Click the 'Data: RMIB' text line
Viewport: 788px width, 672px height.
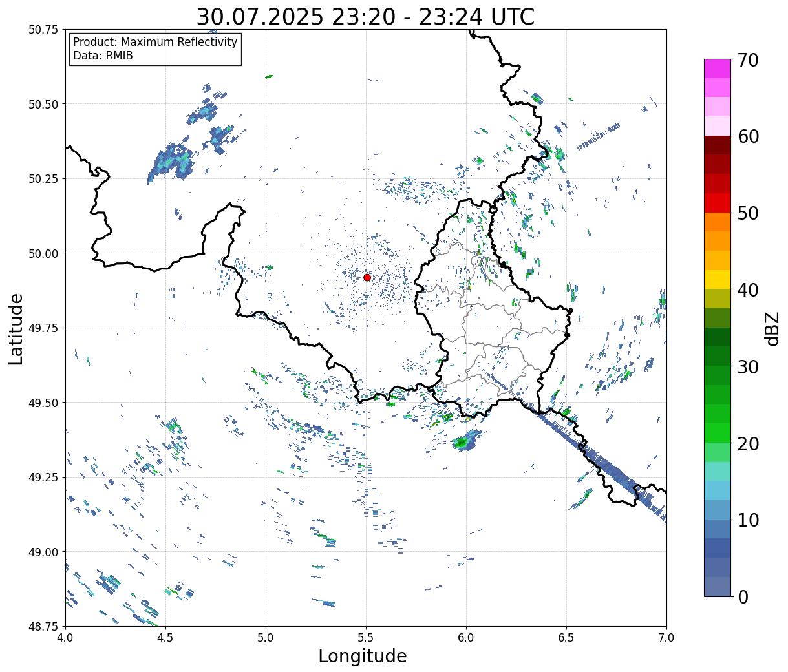[x=103, y=56]
